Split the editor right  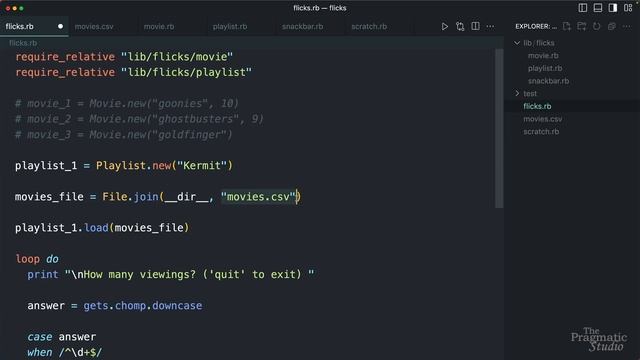pyautogui.click(x=476, y=26)
